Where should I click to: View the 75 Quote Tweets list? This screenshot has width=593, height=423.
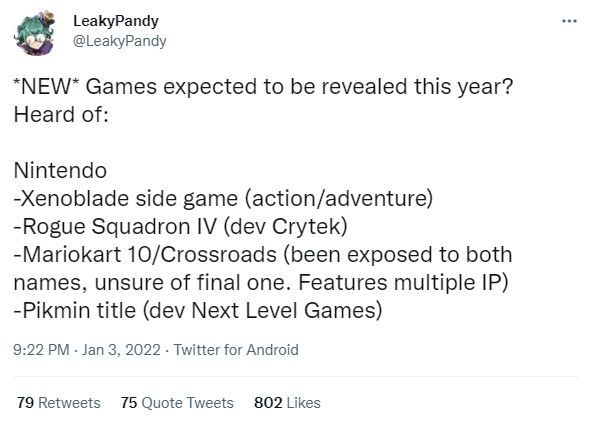pyautogui.click(x=177, y=403)
